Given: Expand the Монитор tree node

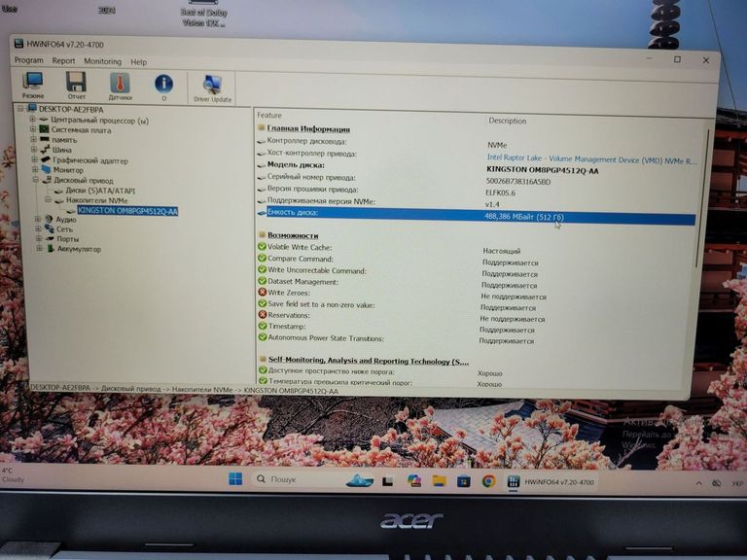Looking at the screenshot, I should [x=35, y=169].
